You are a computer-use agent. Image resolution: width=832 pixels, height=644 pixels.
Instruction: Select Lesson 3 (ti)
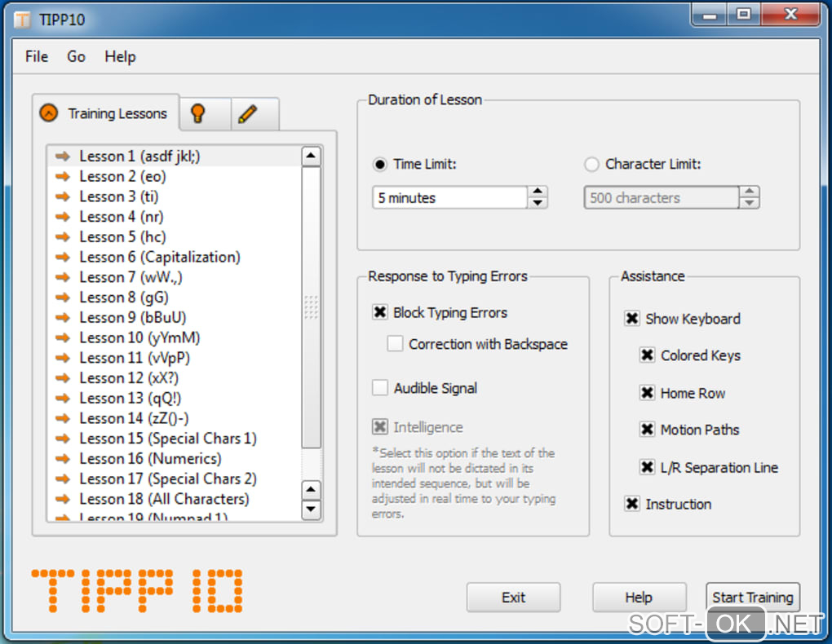tap(174, 196)
